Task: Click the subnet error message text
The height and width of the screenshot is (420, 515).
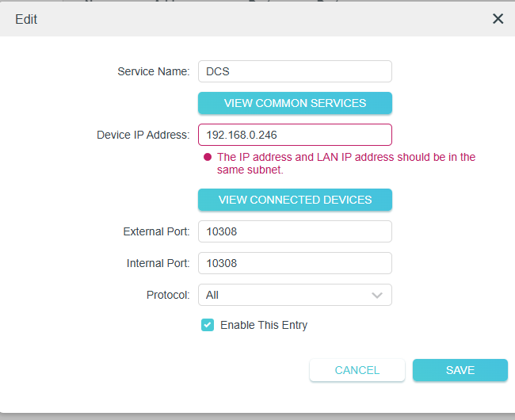Action: click(x=346, y=163)
